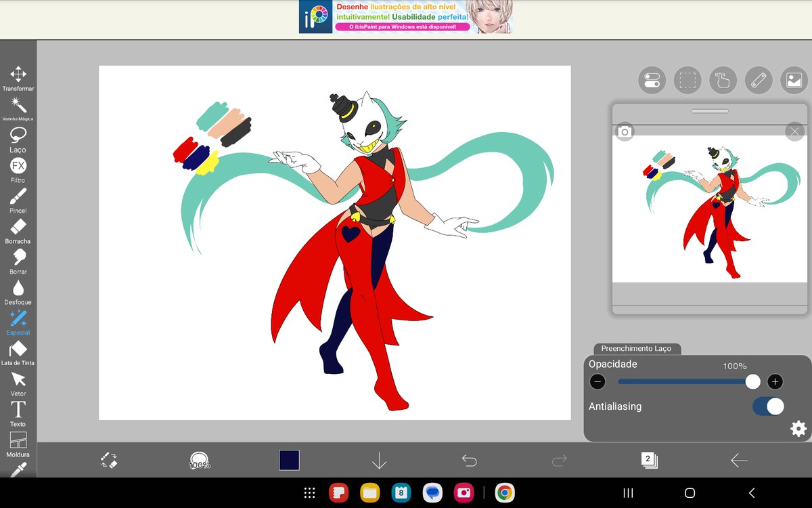Select the Moldura frame tool
812x508 pixels.
[x=18, y=444]
